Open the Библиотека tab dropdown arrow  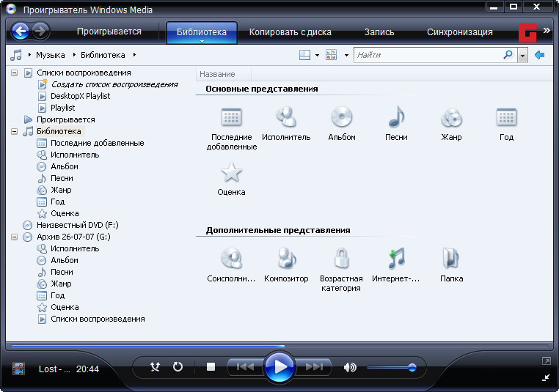tap(202, 41)
